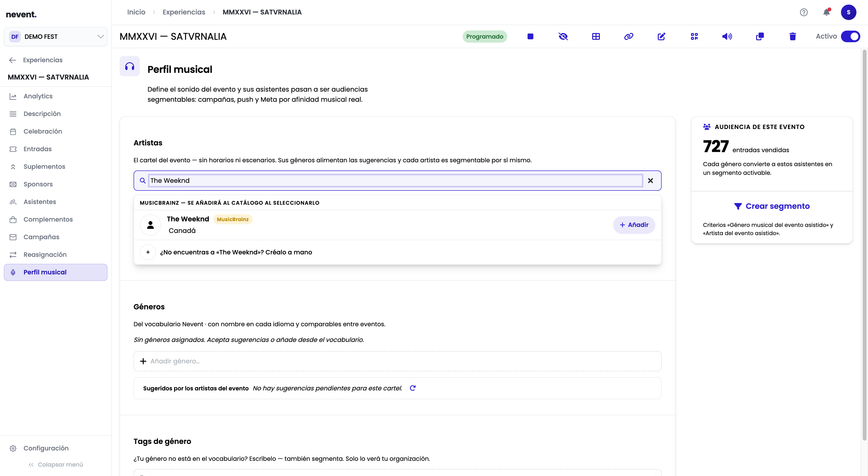Open Campañas section
The width and height of the screenshot is (868, 476).
point(56,237)
